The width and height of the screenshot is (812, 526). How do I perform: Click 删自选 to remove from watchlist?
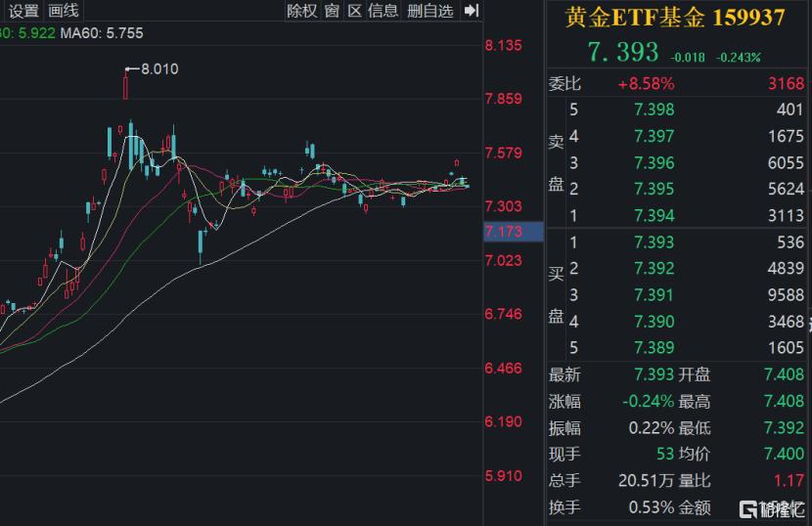coord(430,11)
